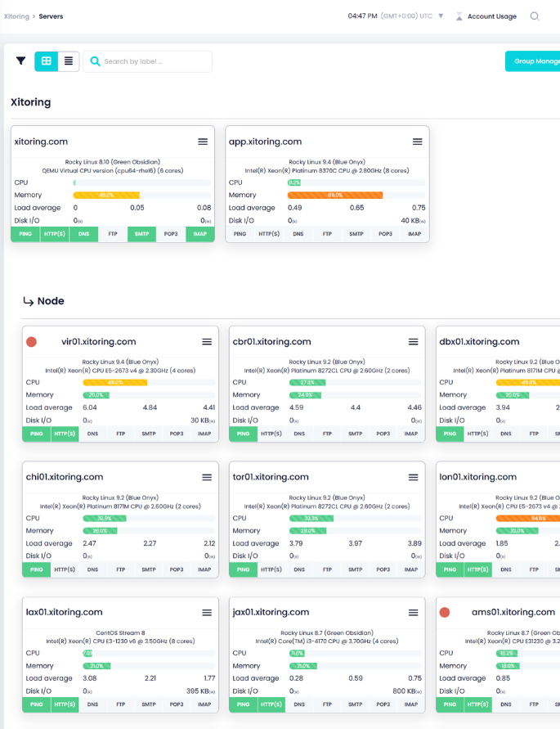Screen dimensions: 560x729
Task: Select HTTP(S) tab on lon01.xitoring.com card
Action: point(477,569)
